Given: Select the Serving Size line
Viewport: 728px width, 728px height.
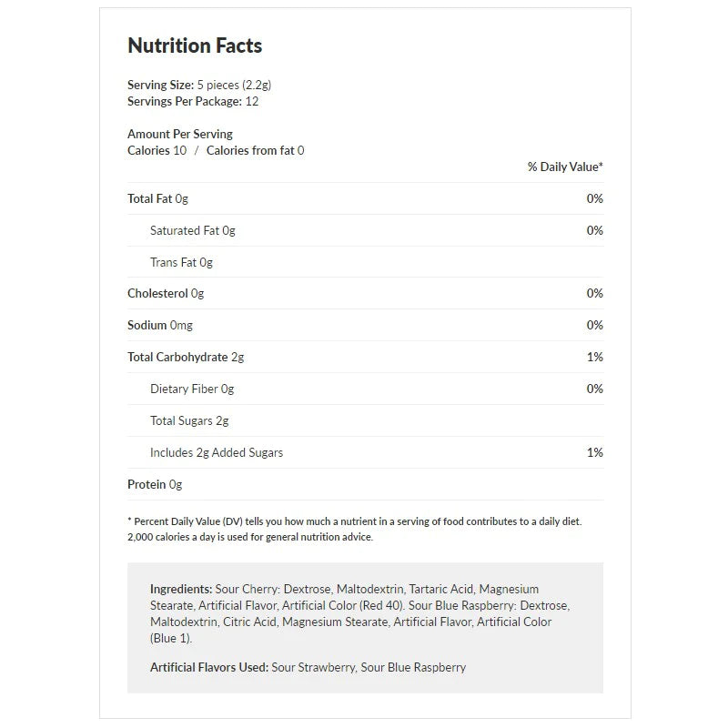Looking at the screenshot, I should pyautogui.click(x=199, y=85).
